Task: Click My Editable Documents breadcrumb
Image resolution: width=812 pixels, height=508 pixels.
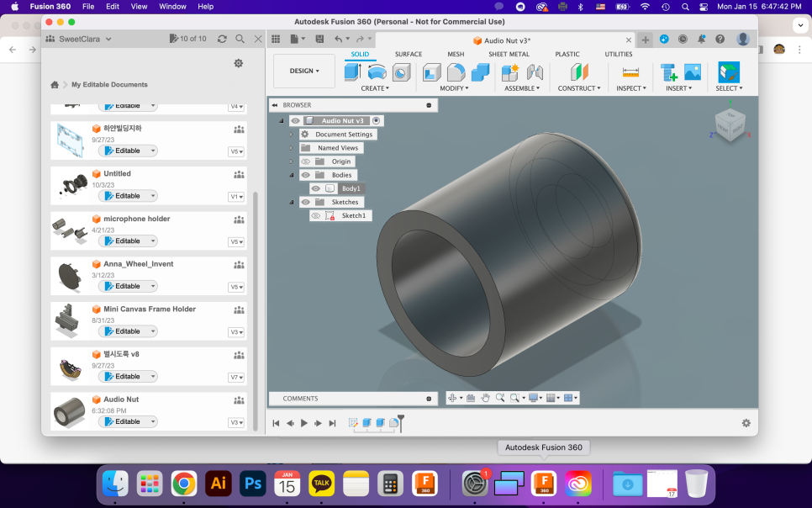Action: point(109,84)
